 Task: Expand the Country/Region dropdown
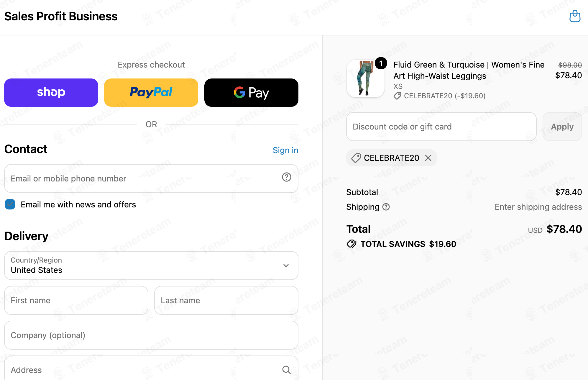click(x=151, y=266)
